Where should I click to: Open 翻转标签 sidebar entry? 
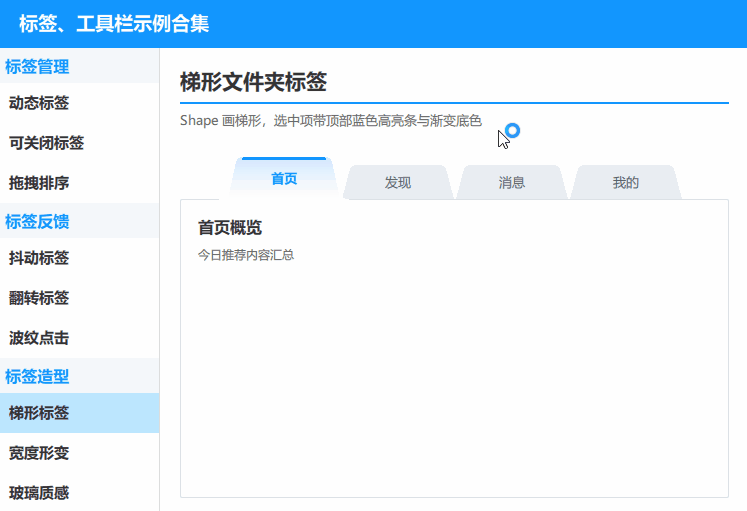[x=80, y=298]
